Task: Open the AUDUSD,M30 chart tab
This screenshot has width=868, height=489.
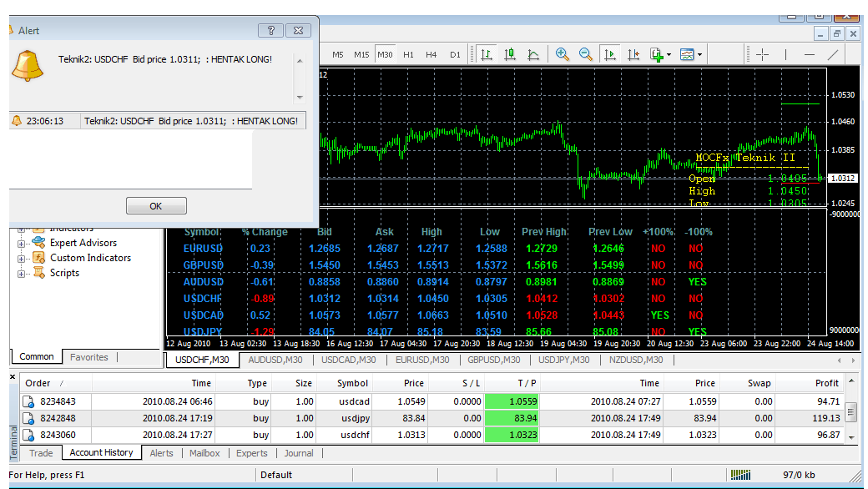Action: [275, 360]
